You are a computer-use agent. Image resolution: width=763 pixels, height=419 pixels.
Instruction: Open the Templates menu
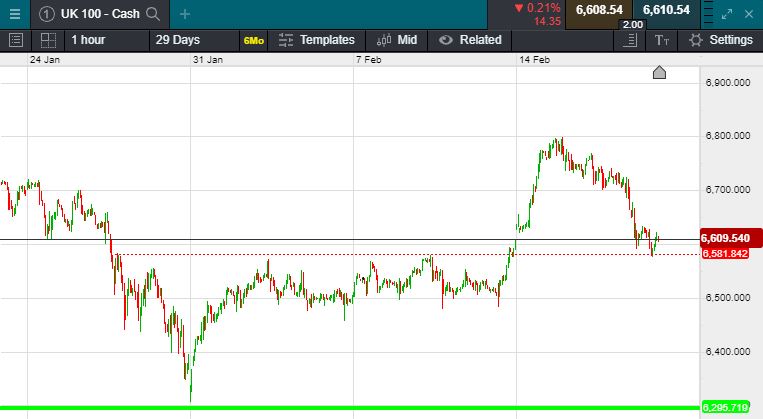pyautogui.click(x=317, y=40)
